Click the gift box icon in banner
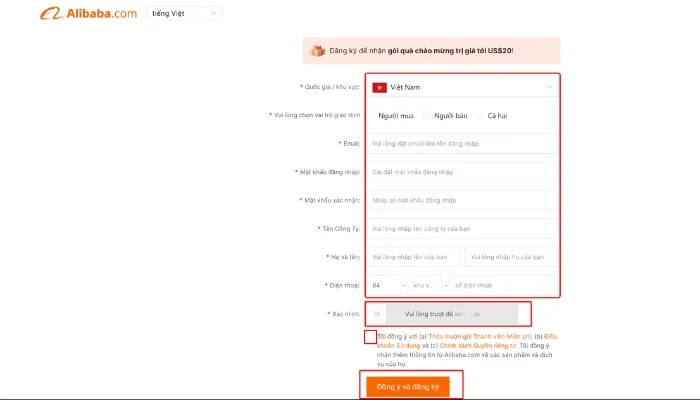 click(317, 51)
